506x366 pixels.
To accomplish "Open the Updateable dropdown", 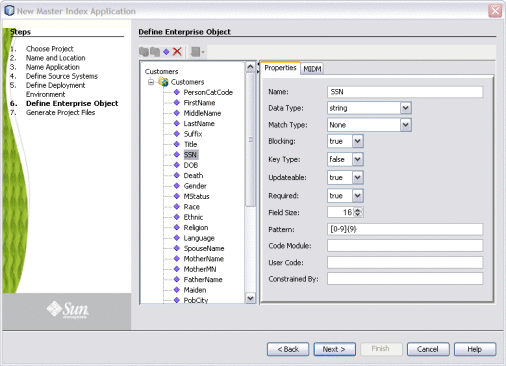I will [357, 177].
